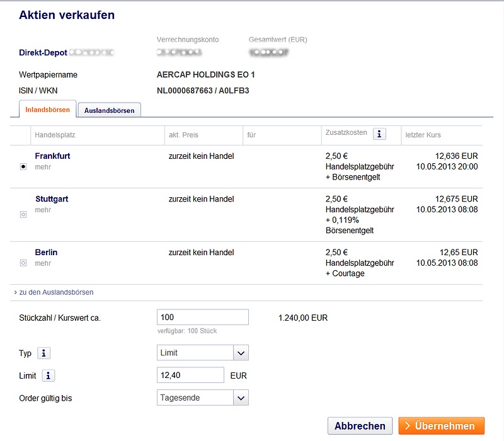Cancel with the Abbrechen button
The image size is (504, 441).
click(360, 426)
